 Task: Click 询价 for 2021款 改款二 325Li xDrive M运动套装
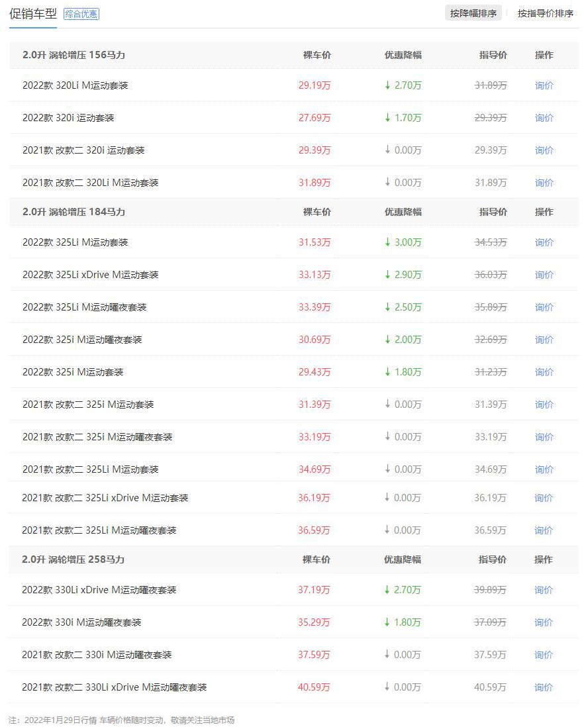tap(544, 497)
